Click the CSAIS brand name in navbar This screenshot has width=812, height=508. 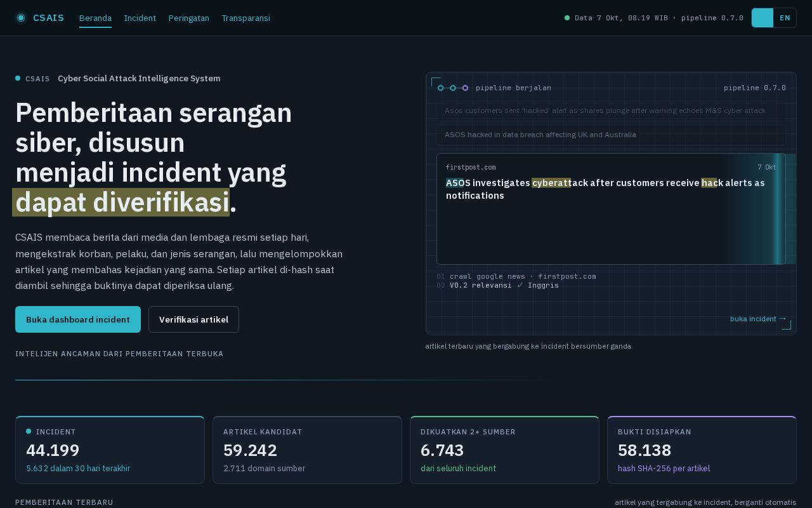pyautogui.click(x=49, y=18)
